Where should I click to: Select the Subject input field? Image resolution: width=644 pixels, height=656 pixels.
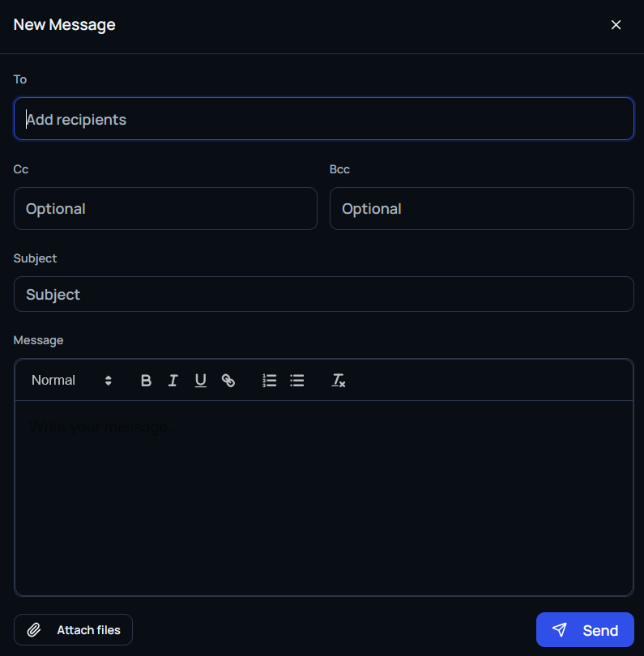(x=324, y=295)
